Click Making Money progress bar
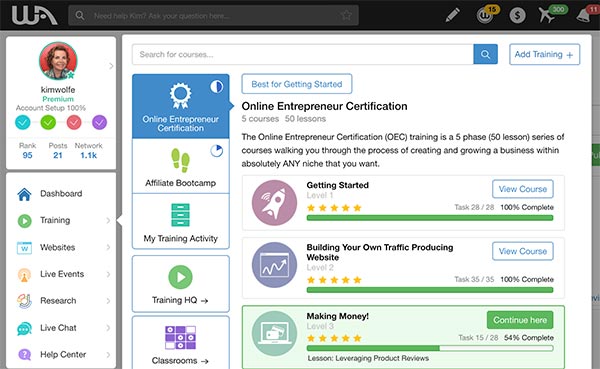The height and width of the screenshot is (369, 600). (430, 348)
